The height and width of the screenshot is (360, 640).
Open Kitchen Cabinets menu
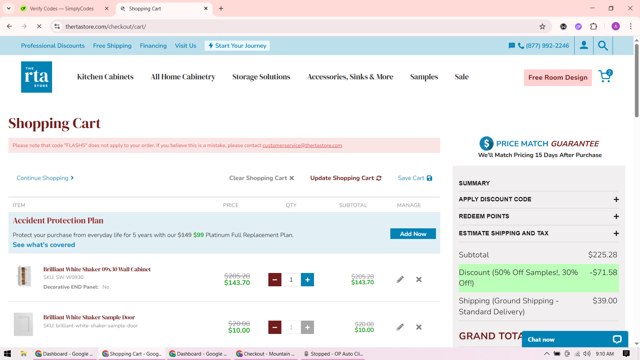[105, 77]
